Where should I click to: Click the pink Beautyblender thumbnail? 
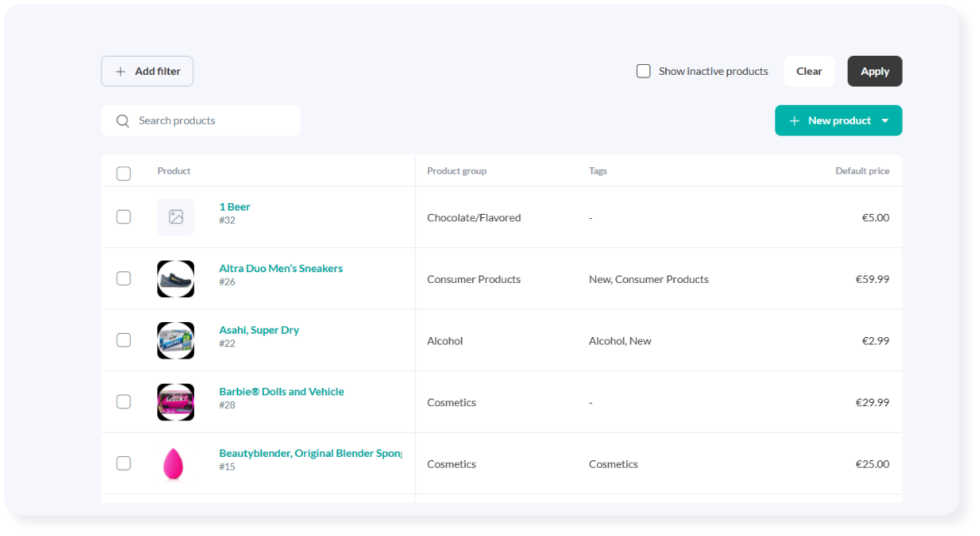[x=173, y=464]
